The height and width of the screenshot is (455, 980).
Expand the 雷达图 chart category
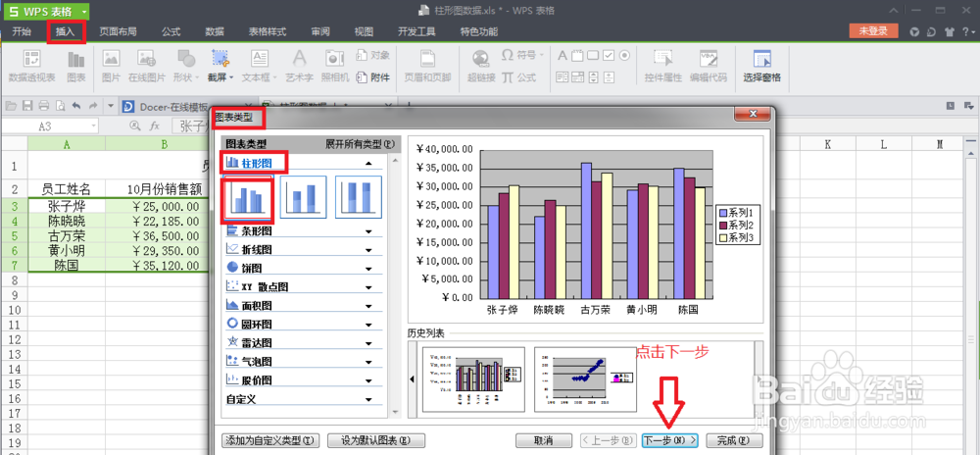pos(368,344)
